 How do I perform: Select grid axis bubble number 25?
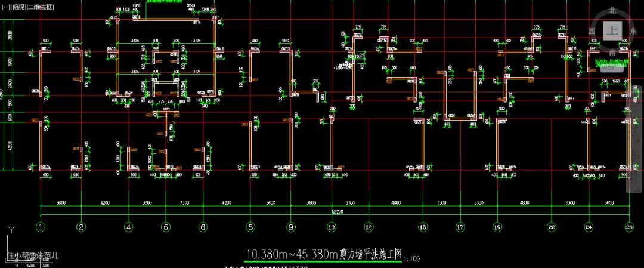[629, 227]
